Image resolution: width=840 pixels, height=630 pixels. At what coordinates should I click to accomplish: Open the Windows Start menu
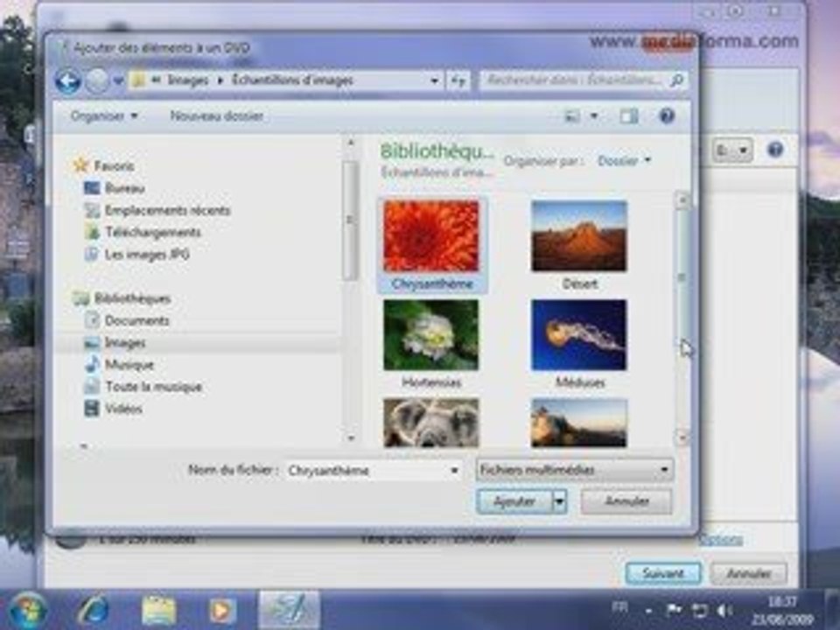point(27,611)
